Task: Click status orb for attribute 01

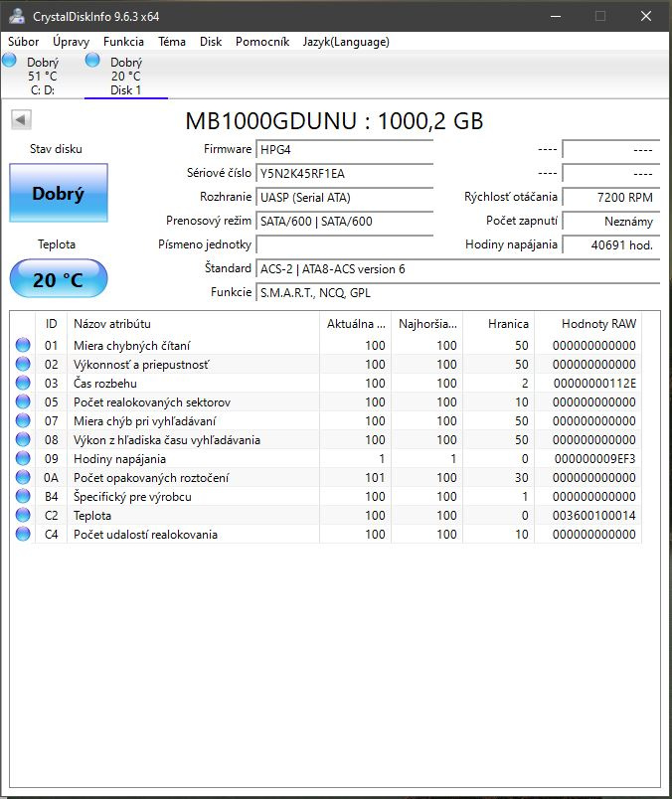Action: (23, 345)
